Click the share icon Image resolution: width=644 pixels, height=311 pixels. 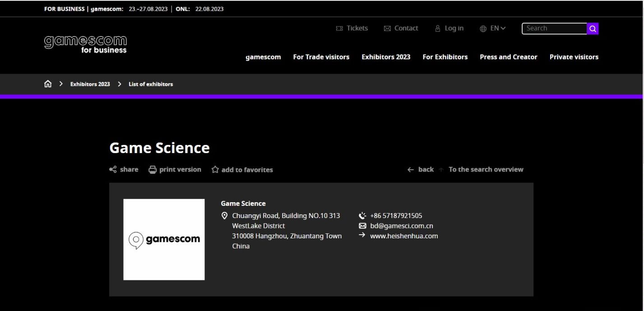point(113,170)
